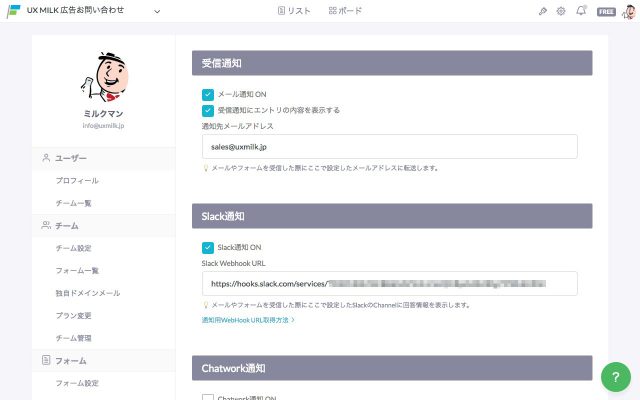Switch to the ボード view tab
The image size is (640, 400).
pos(345,11)
